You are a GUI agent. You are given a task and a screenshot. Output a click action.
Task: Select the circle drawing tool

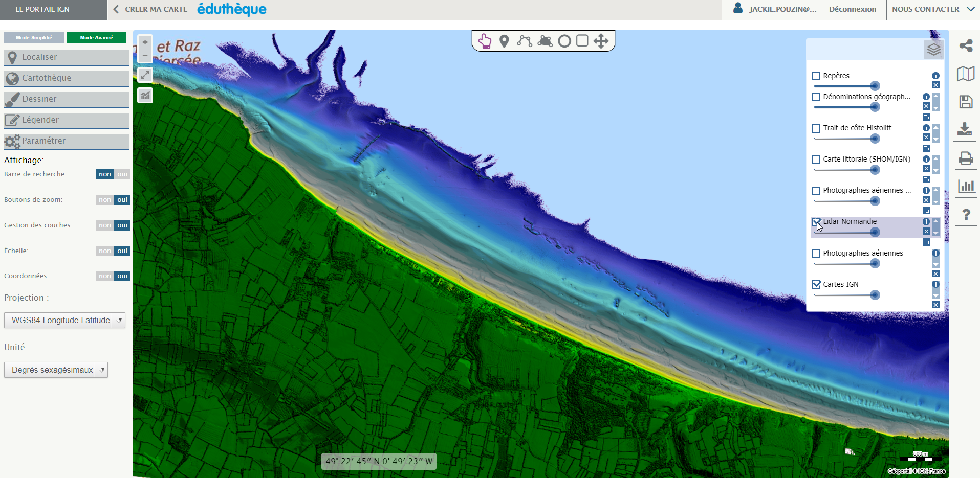(564, 41)
